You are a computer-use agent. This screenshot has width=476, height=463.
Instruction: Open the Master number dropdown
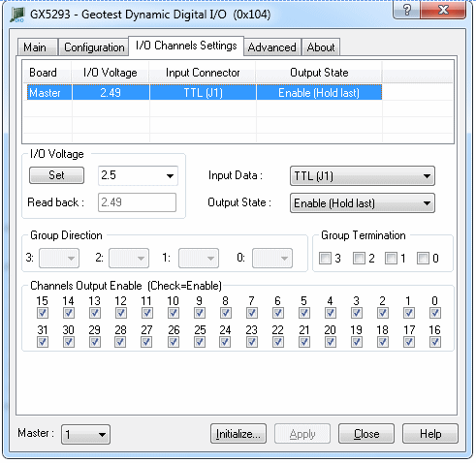(85, 434)
